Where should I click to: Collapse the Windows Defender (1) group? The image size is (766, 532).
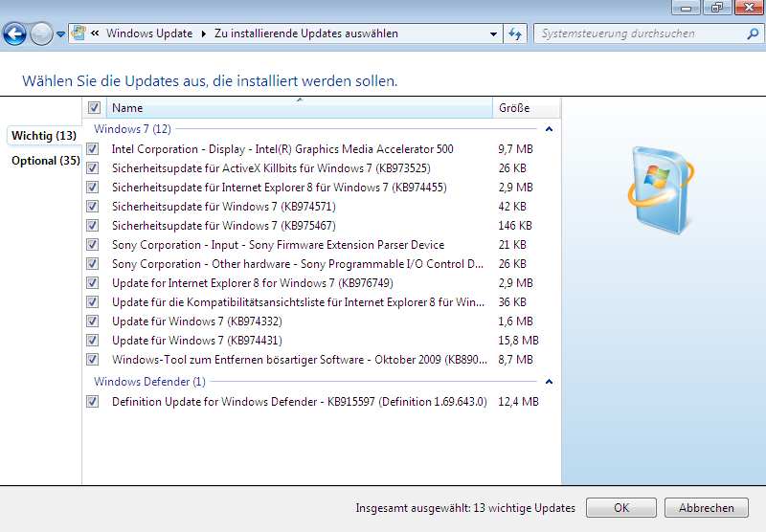(x=549, y=382)
